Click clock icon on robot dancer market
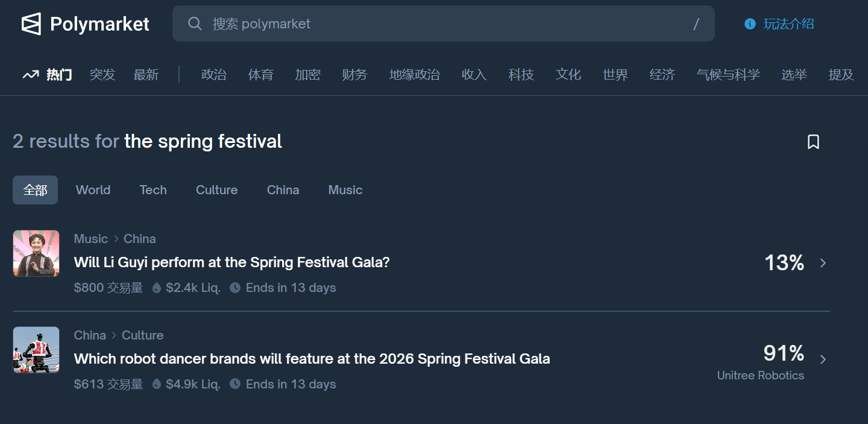868x424 pixels. pyautogui.click(x=235, y=384)
